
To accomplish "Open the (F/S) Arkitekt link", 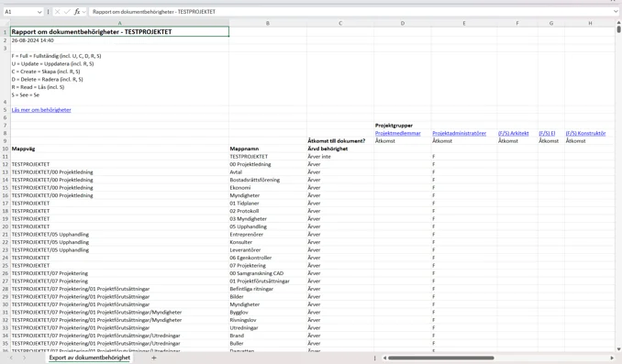I will [x=514, y=133].
